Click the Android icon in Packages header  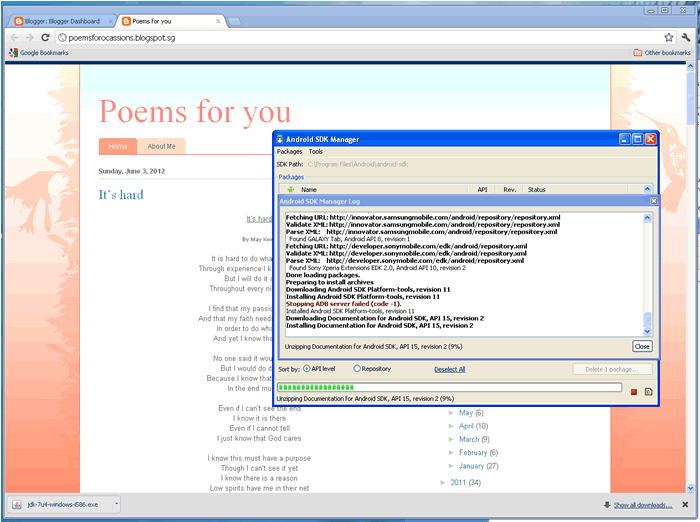click(291, 189)
